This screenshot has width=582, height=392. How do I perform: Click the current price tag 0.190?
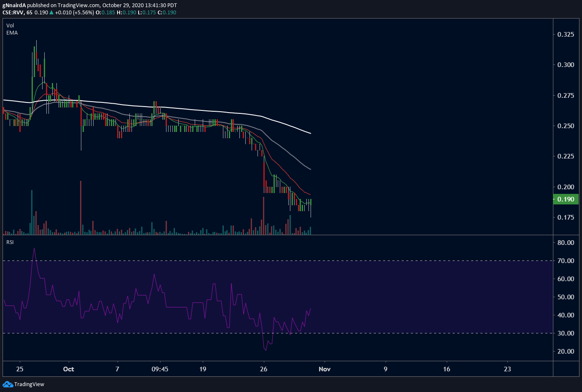pyautogui.click(x=566, y=199)
